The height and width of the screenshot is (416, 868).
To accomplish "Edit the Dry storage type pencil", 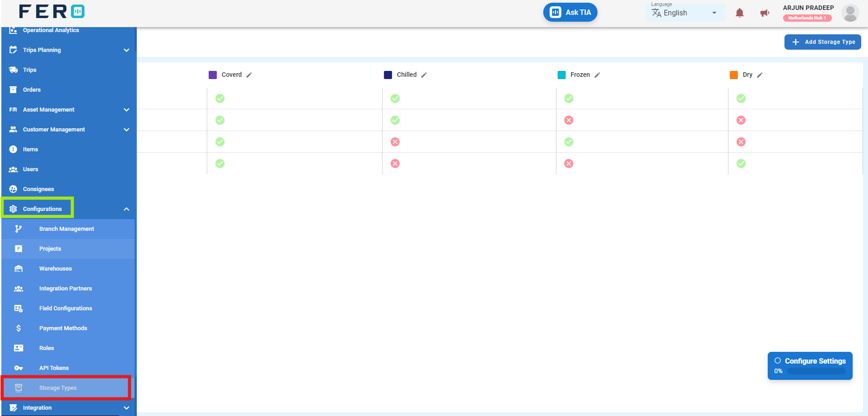I will pos(760,75).
